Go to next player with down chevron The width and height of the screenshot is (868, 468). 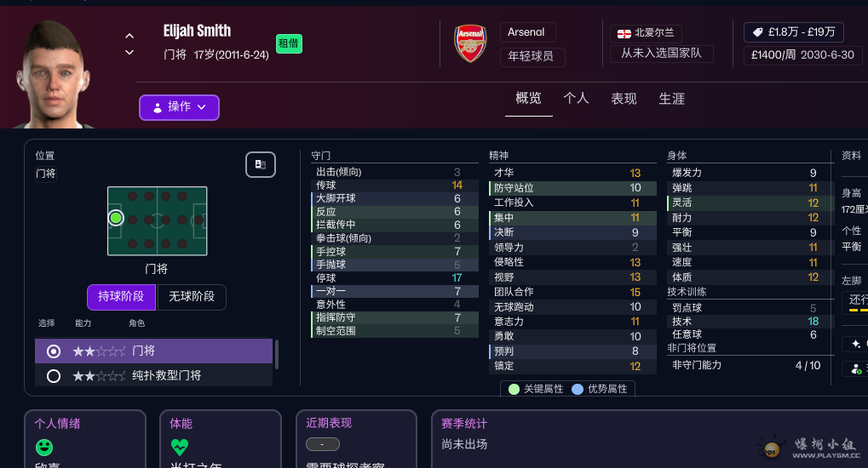[x=129, y=53]
